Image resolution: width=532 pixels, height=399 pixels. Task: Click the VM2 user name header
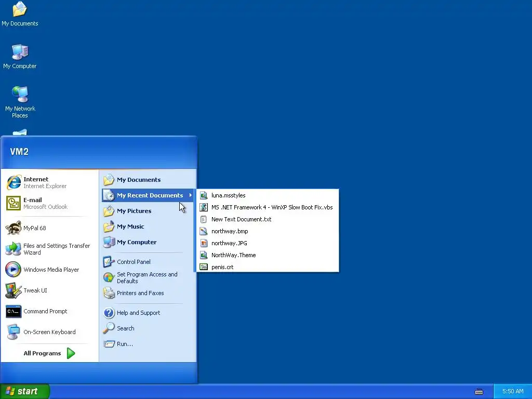(19, 152)
